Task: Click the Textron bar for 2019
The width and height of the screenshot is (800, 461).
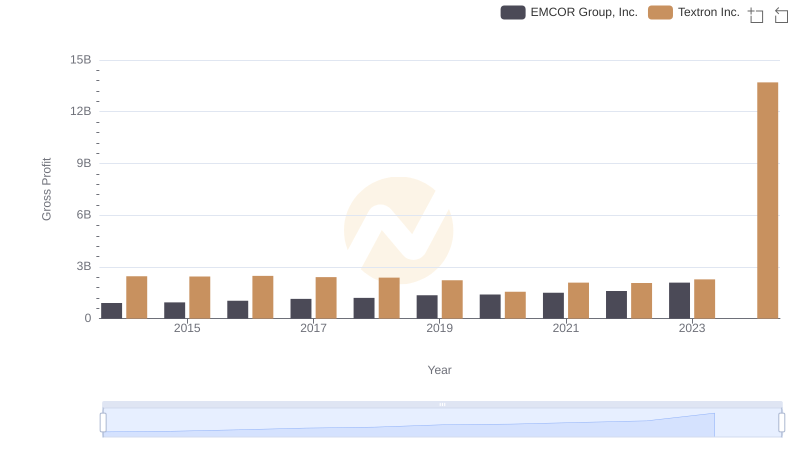Action: [x=452, y=299]
